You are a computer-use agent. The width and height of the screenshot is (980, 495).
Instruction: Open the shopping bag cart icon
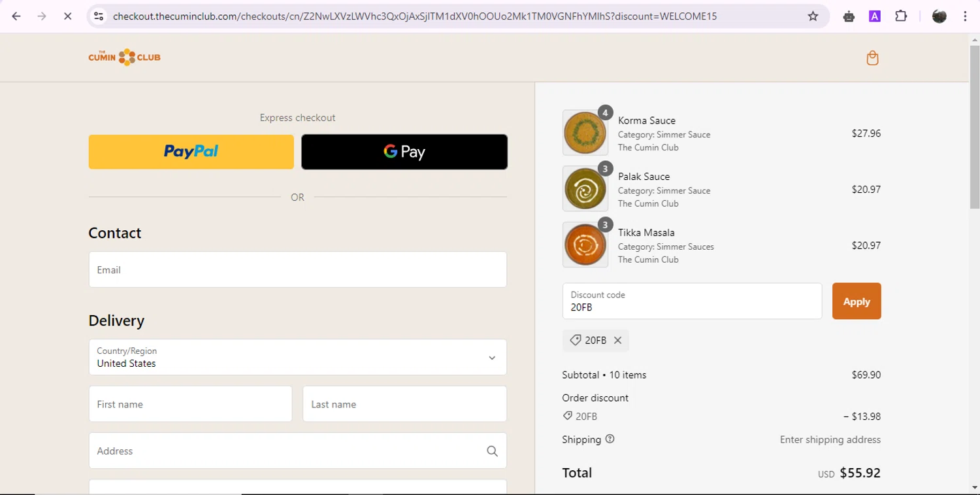click(872, 58)
